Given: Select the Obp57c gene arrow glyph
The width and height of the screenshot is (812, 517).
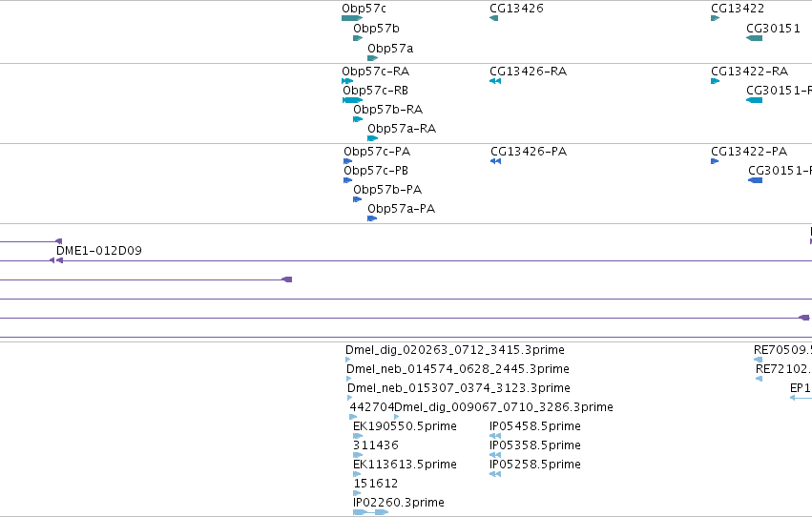Looking at the screenshot, I should point(352,18).
